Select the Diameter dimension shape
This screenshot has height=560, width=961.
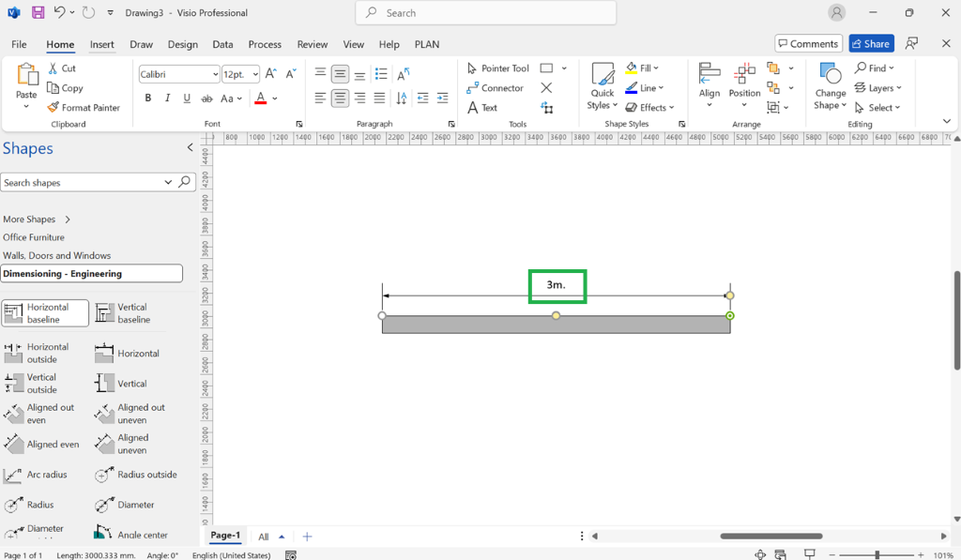coord(125,505)
